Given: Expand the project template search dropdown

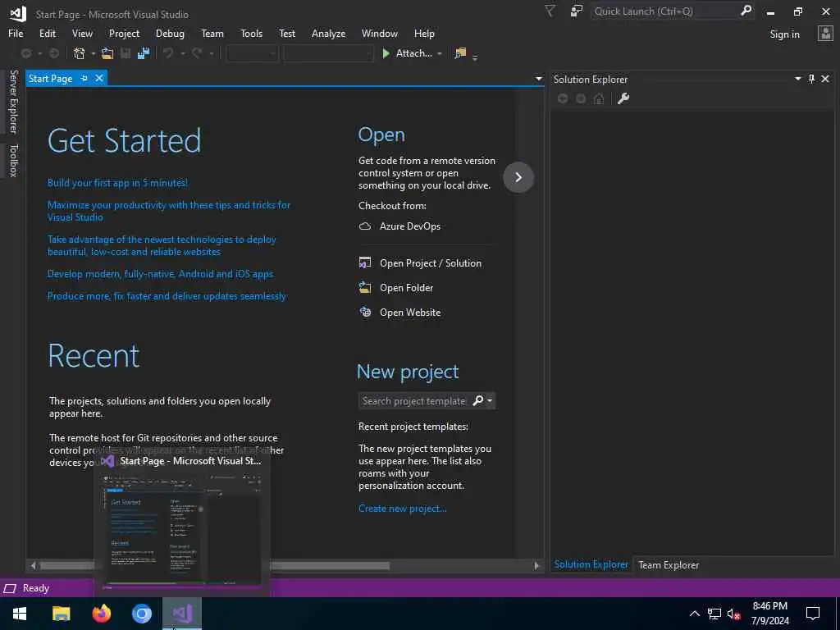Looking at the screenshot, I should tap(489, 400).
